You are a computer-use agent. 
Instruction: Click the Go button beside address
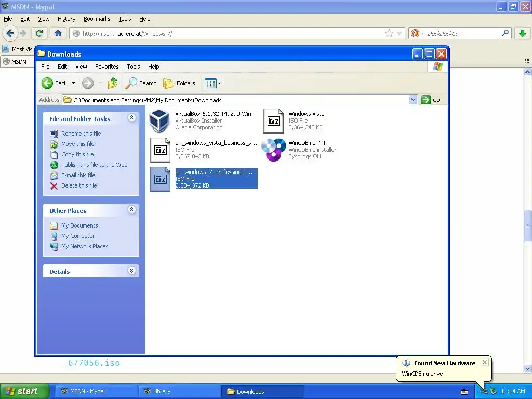tap(431, 100)
